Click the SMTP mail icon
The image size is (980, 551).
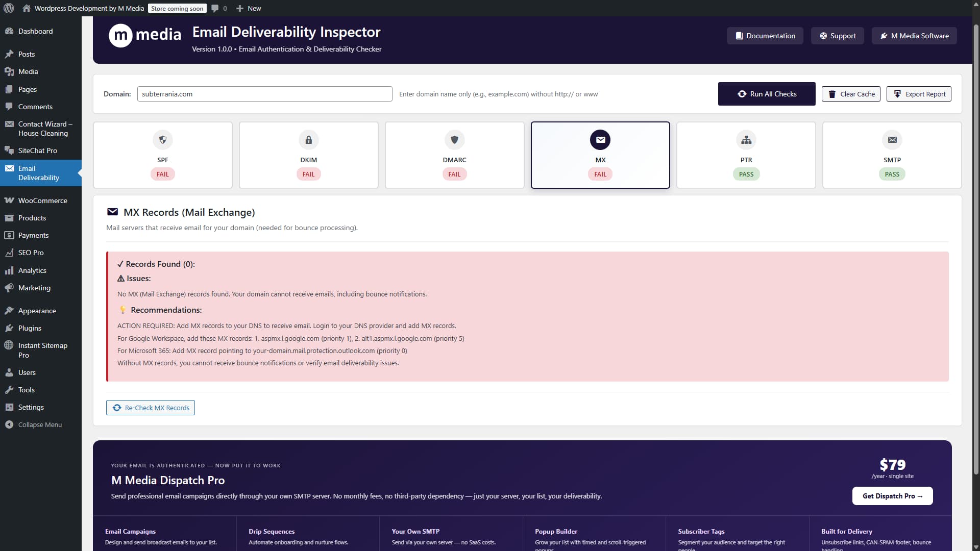point(892,140)
